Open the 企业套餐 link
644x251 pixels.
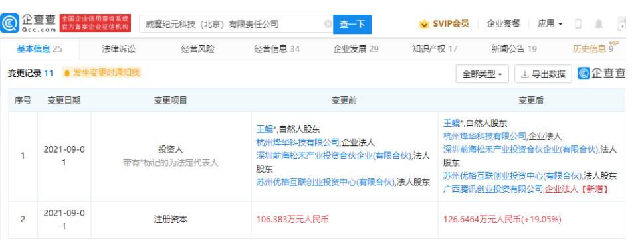pyautogui.click(x=503, y=23)
